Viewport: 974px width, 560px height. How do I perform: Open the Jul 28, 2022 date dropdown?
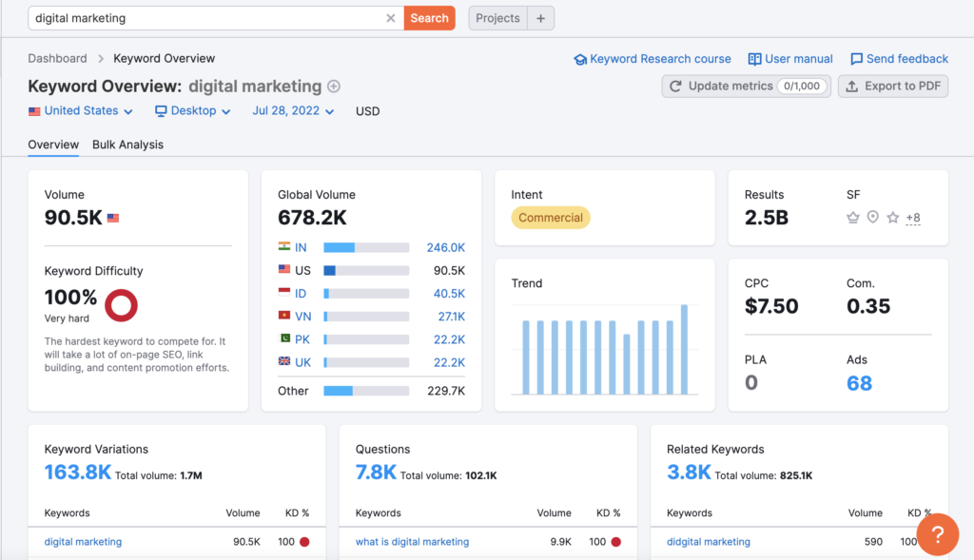point(293,111)
